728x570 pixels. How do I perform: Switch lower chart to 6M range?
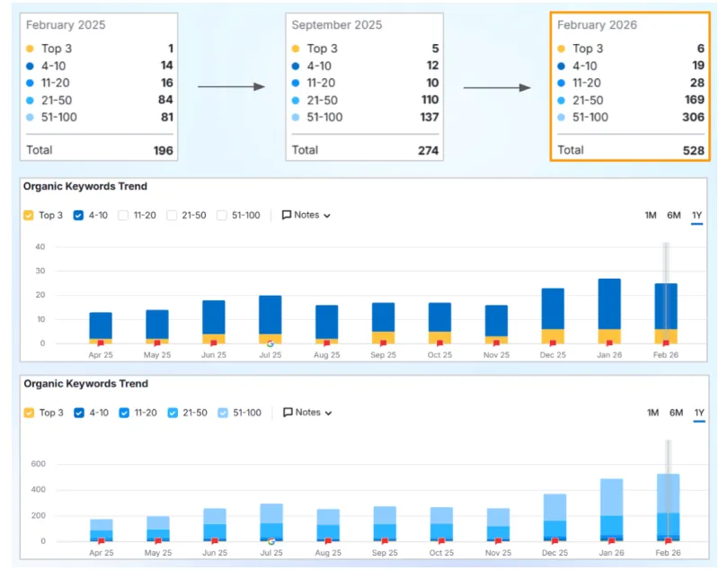[676, 413]
